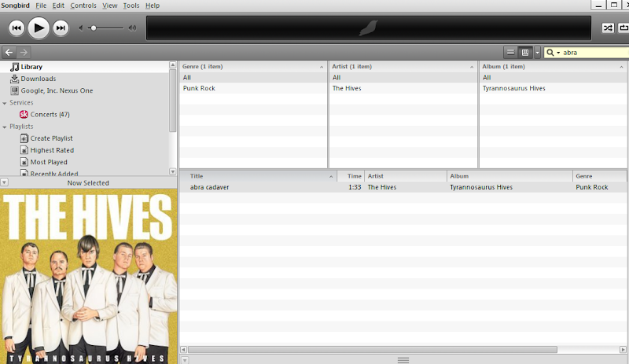The image size is (629, 364).
Task: Sort the Album filter column header
Action: (554, 67)
